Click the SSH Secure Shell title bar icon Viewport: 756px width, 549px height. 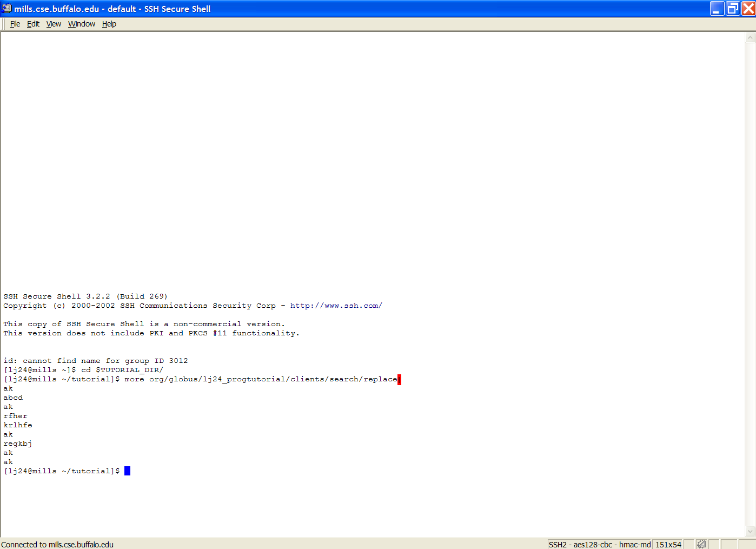(6, 8)
